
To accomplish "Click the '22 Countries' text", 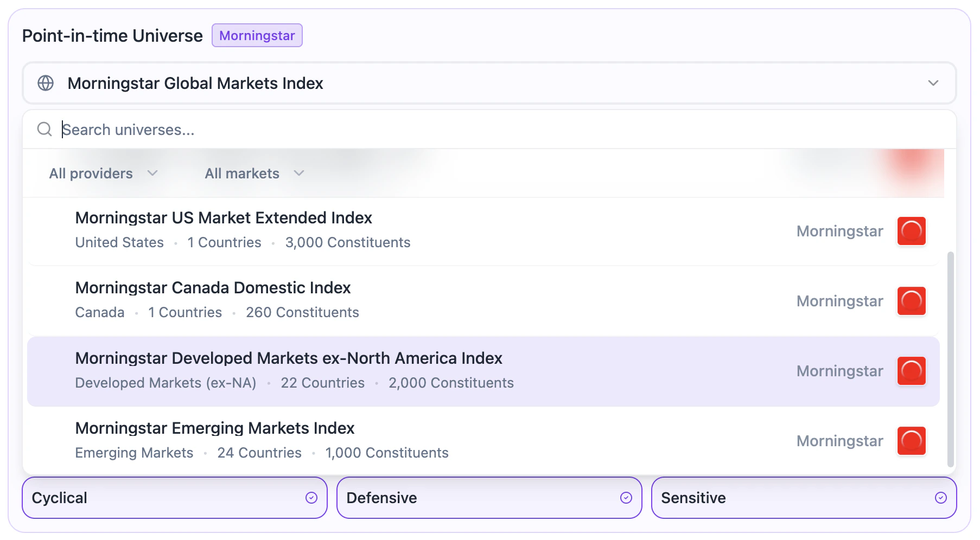I will [x=322, y=383].
